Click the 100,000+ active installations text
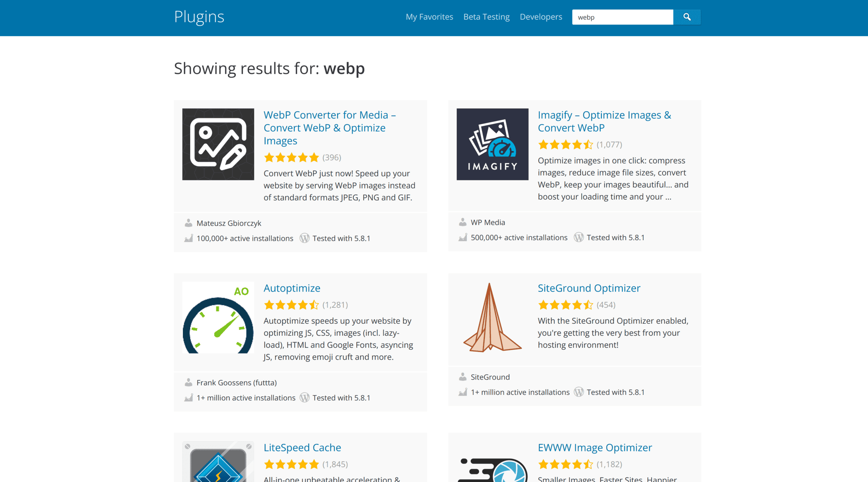868x482 pixels. (x=245, y=238)
